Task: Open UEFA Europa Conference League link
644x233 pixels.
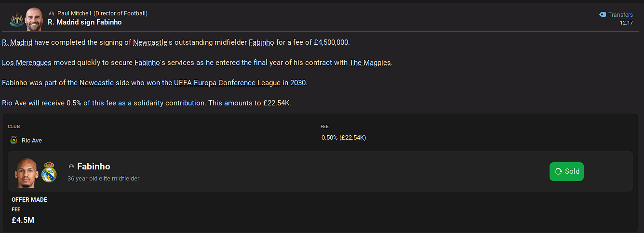Action: [x=228, y=83]
